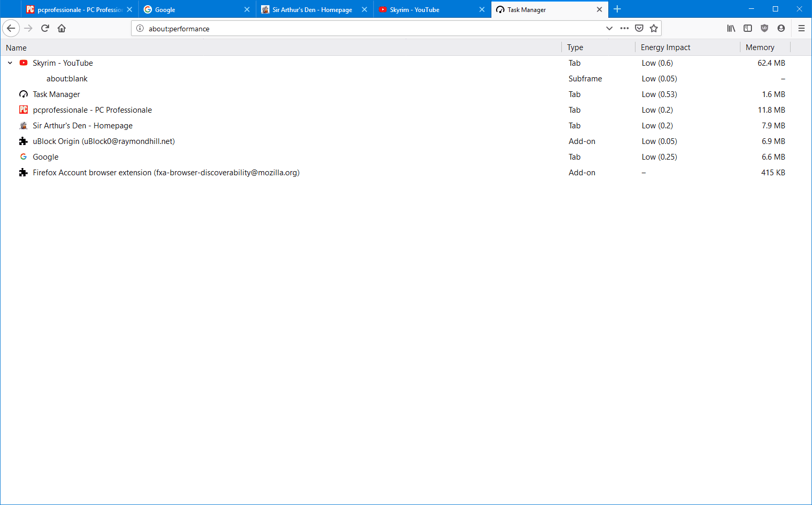Save page to Pocket icon

pos(639,28)
